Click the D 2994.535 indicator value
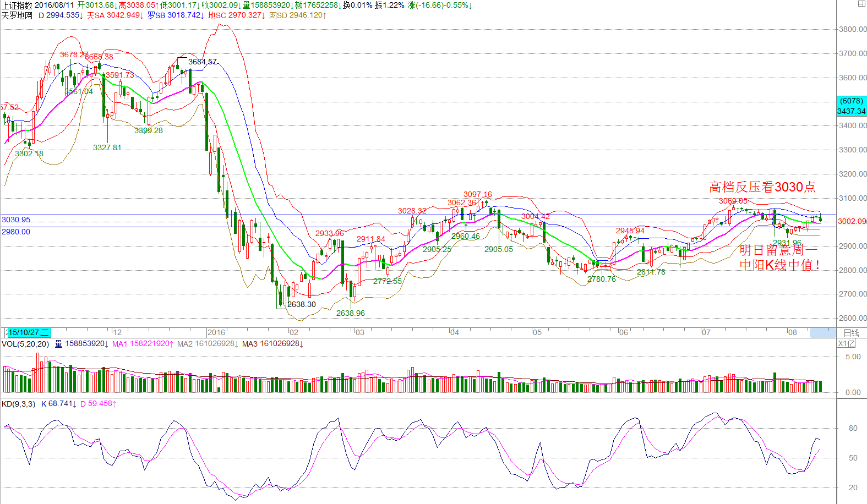Viewport: 867px width, 504px height. (61, 15)
